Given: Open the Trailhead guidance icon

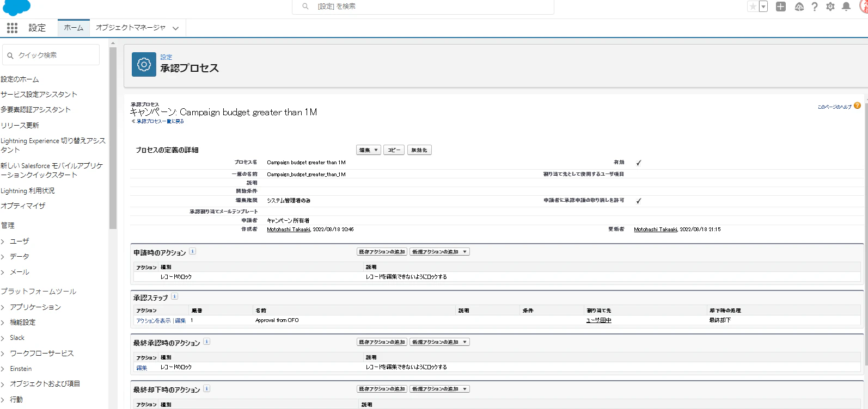Looking at the screenshot, I should [799, 7].
